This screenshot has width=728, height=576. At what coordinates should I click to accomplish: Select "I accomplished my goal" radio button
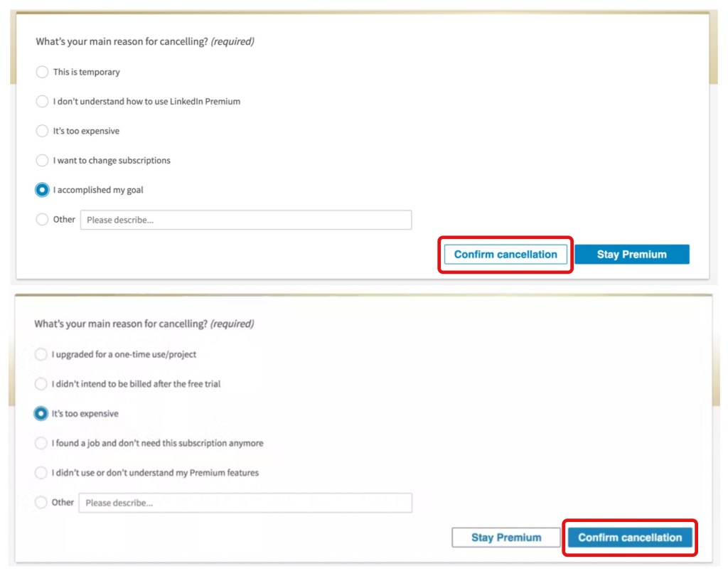pos(42,190)
